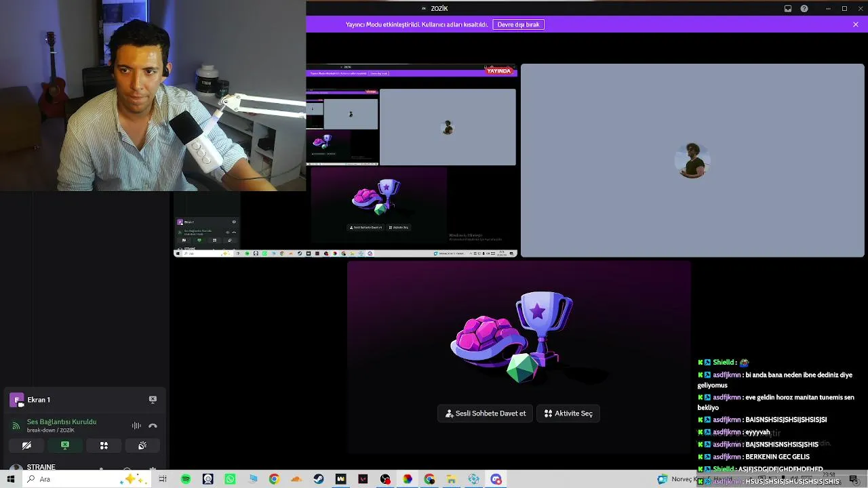Click the 'break-down / ZOZİK' channel text
The height and width of the screenshot is (488, 868).
51,430
